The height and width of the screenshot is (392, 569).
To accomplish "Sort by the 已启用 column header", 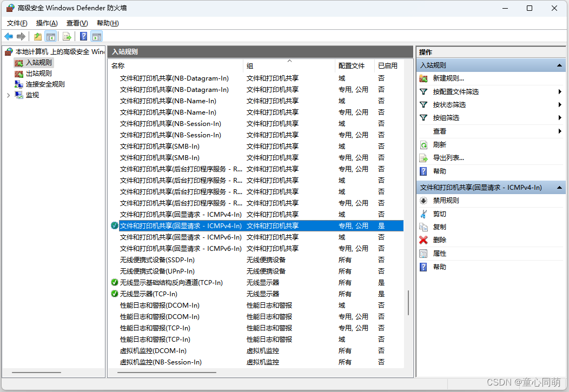I will (389, 66).
